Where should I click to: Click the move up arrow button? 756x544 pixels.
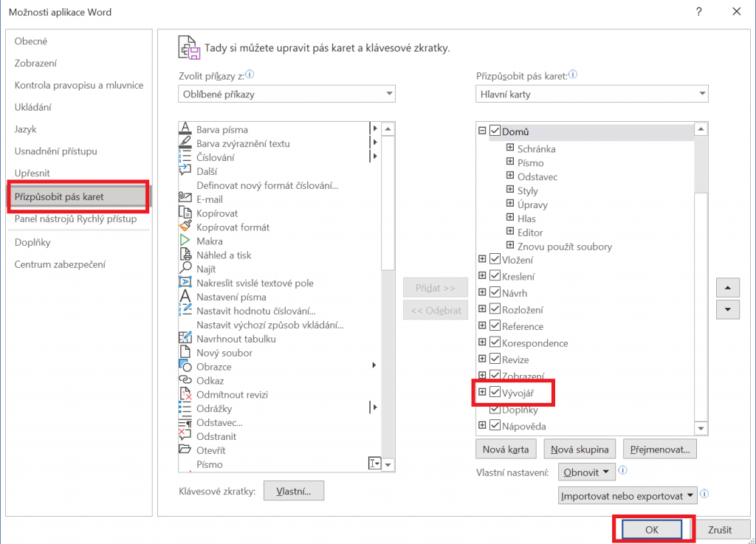pyautogui.click(x=729, y=288)
